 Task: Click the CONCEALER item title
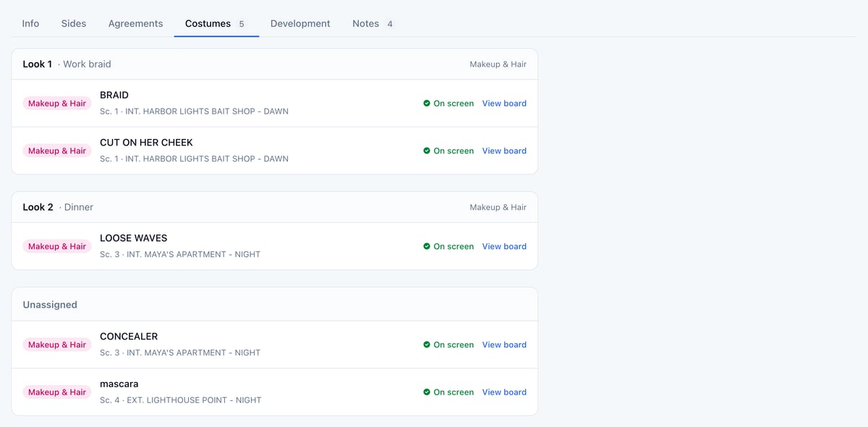[x=129, y=337]
